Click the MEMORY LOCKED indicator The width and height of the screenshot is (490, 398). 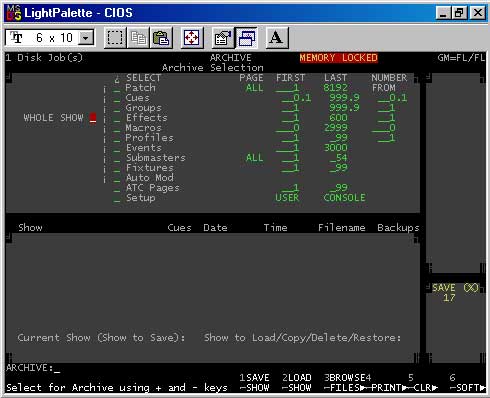[338, 58]
